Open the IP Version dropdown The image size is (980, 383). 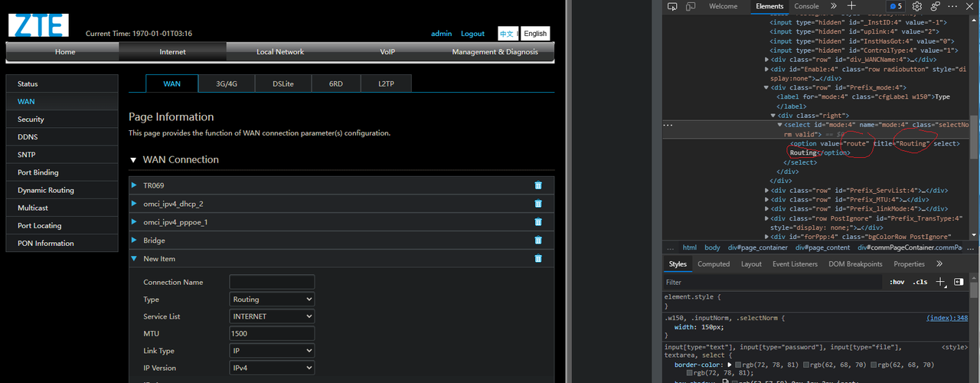click(x=272, y=368)
